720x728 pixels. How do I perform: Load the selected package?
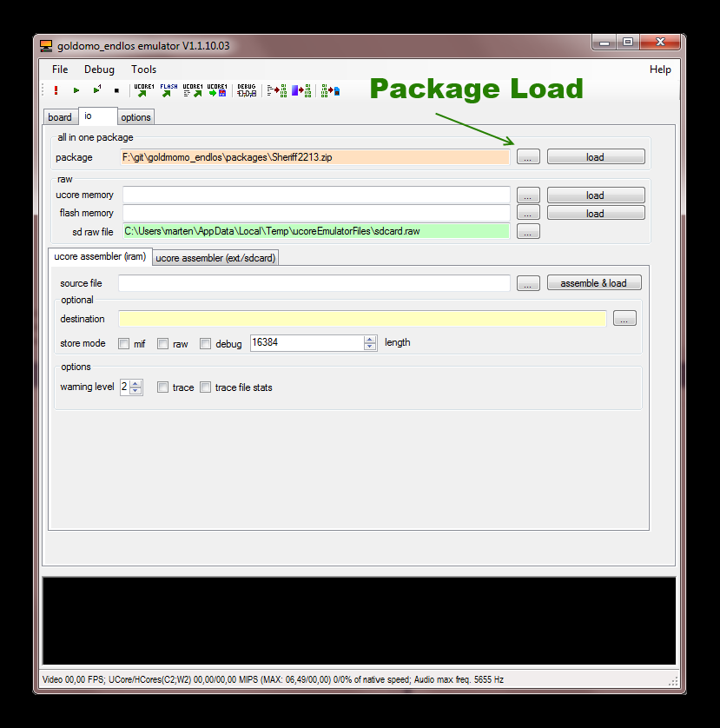(596, 157)
